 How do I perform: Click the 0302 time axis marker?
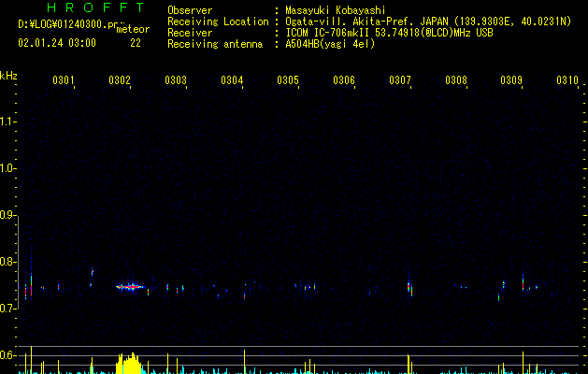(x=120, y=79)
